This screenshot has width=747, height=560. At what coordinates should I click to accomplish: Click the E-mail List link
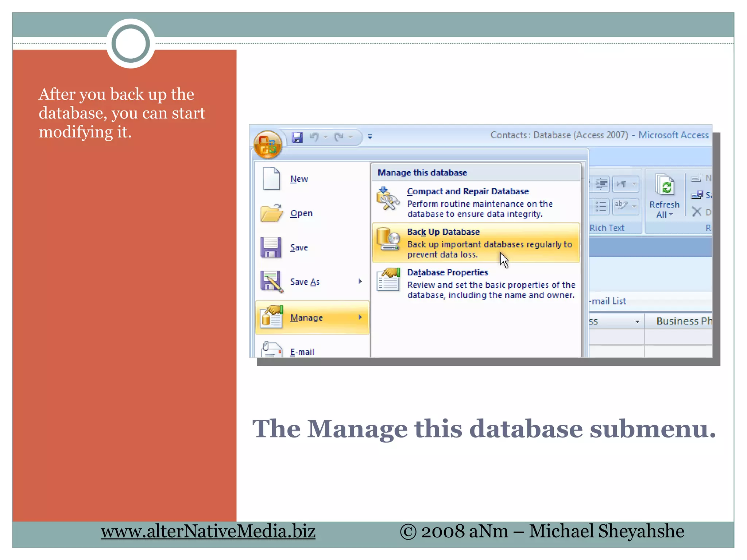pyautogui.click(x=608, y=301)
